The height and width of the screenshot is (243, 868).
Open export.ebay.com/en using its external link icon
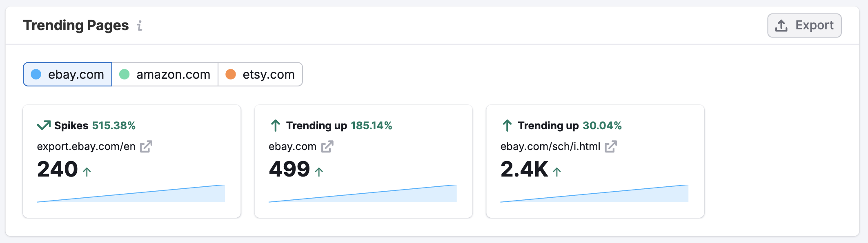(147, 146)
